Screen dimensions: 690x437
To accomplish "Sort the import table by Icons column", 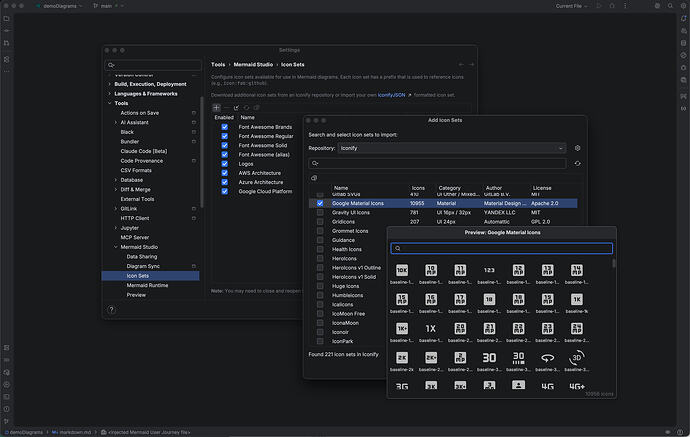I will tap(418, 188).
